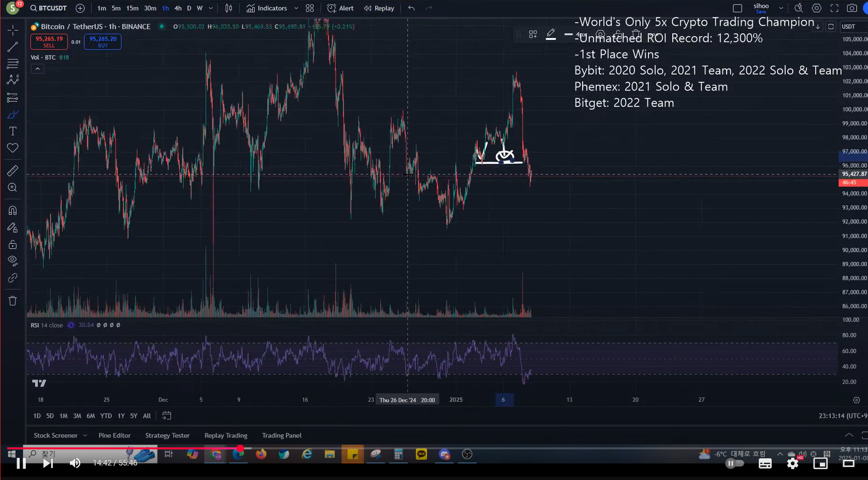Image resolution: width=868 pixels, height=480 pixels.
Task: Select the crosshair cursor tool
Action: pyautogui.click(x=12, y=30)
